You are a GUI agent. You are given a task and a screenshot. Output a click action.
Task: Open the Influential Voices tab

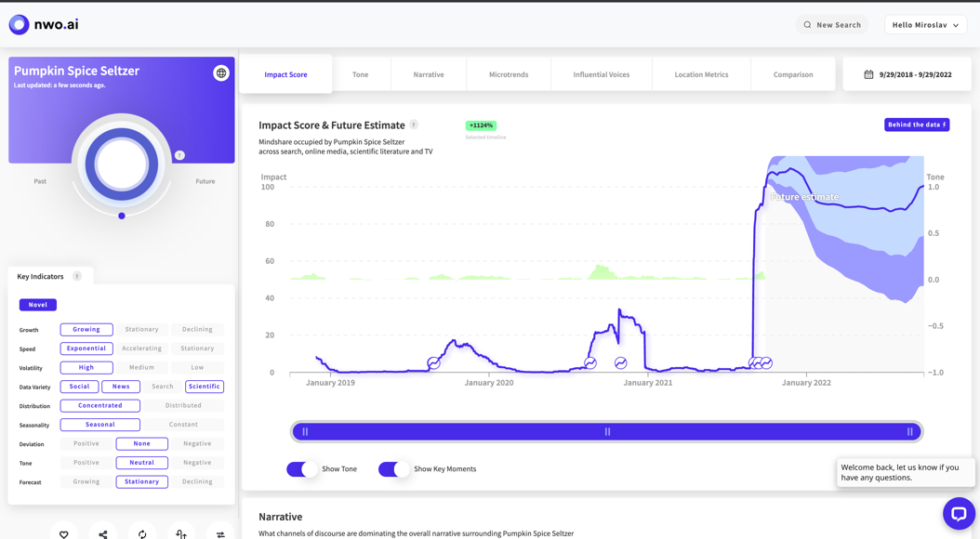pos(602,74)
